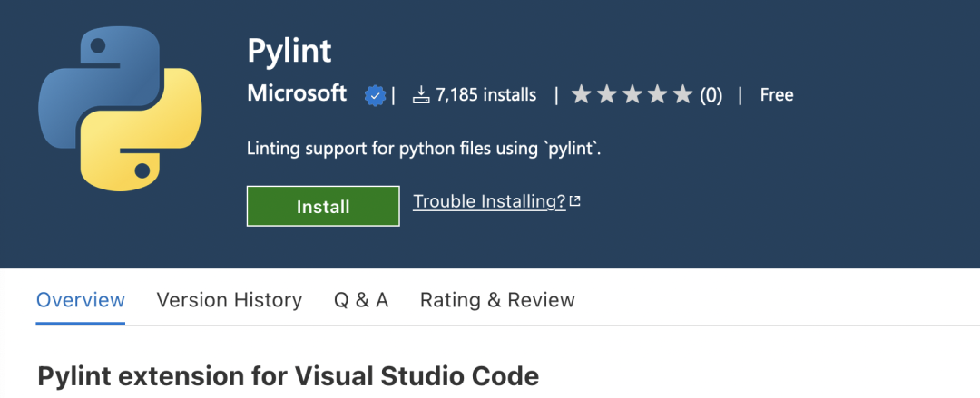This screenshot has height=398, width=980.
Task: Select the fifth rating star
Action: pos(683,95)
